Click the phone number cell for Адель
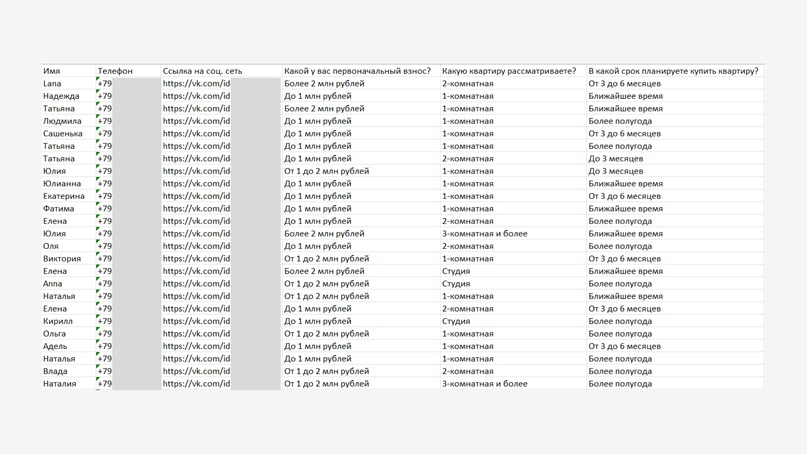Screen dimensions: 807x454 (x=105, y=346)
